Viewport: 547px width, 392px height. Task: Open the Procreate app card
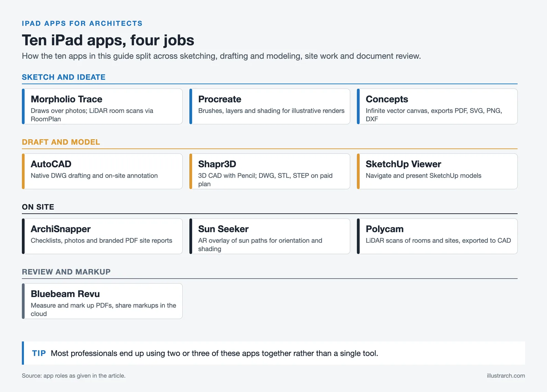pos(270,107)
